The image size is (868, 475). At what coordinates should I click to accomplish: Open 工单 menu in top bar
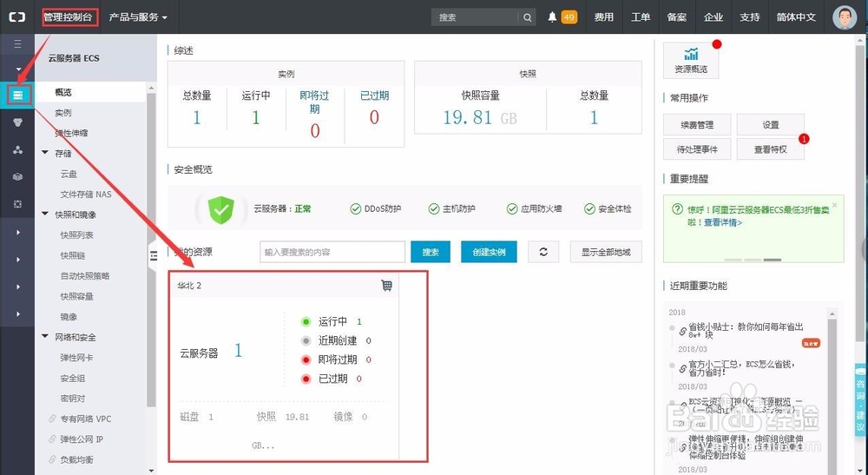point(641,17)
